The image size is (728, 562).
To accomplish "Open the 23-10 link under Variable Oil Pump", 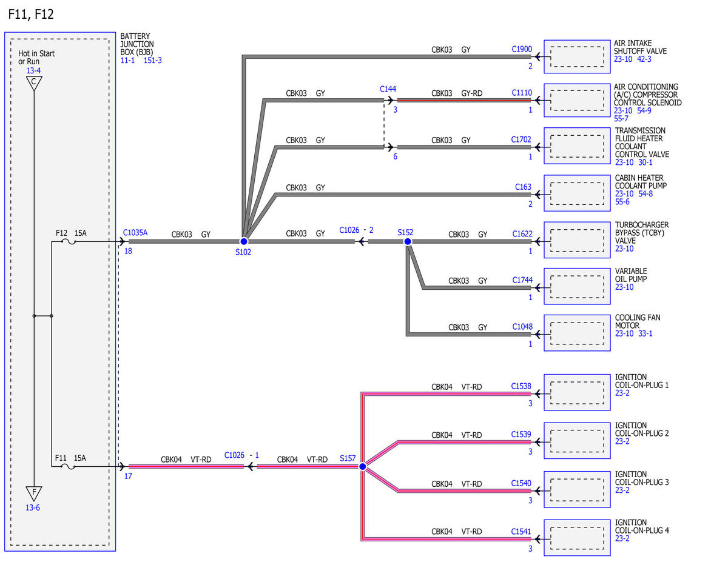I will pos(624,287).
